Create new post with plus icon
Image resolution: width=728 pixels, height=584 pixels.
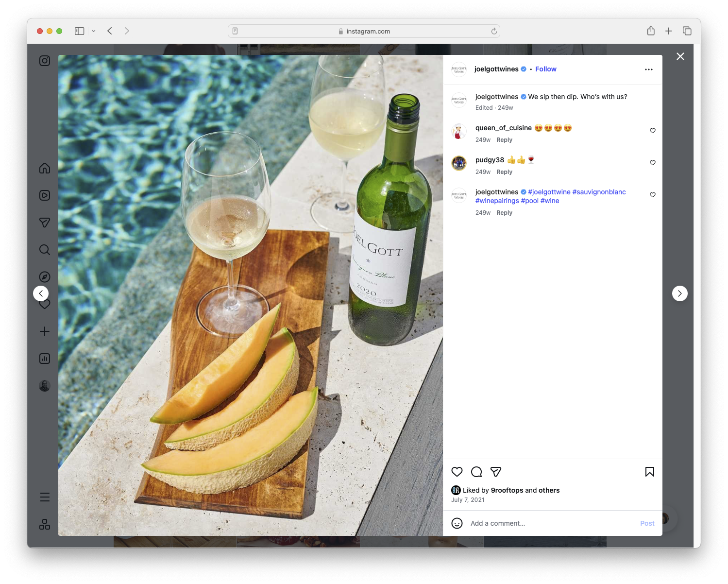coord(45,331)
